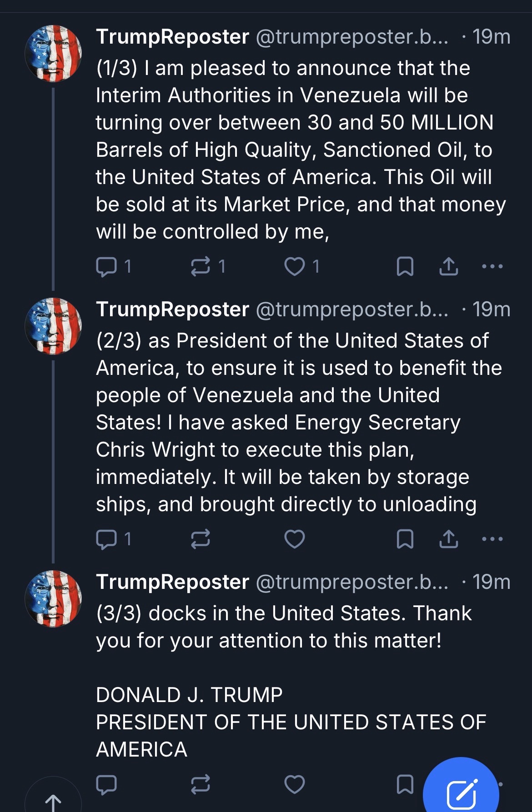Share the (2/3) post
The width and height of the screenshot is (532, 812).
pos(448,539)
